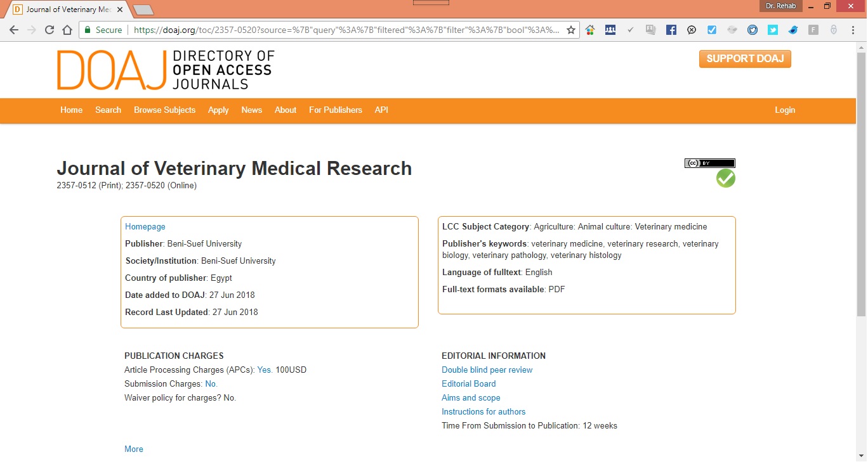Click the round Twitter bird extension icon
The height and width of the screenshot is (464, 868).
click(x=753, y=30)
